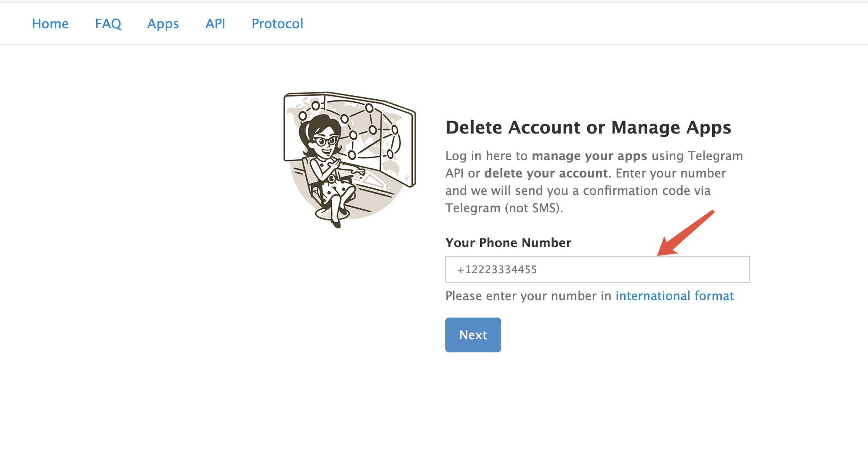This screenshot has width=868, height=462.
Task: Click the Your Phone Number label
Action: click(x=508, y=243)
